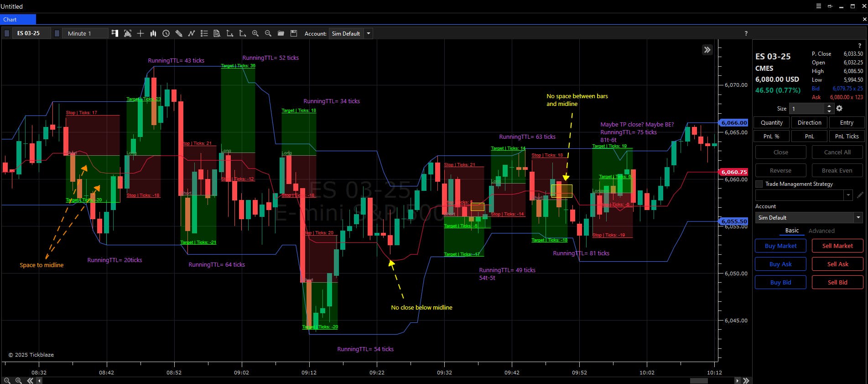Screen dimensions: 868x384
Task: Select the pencil drawing tool
Action: coord(179,33)
